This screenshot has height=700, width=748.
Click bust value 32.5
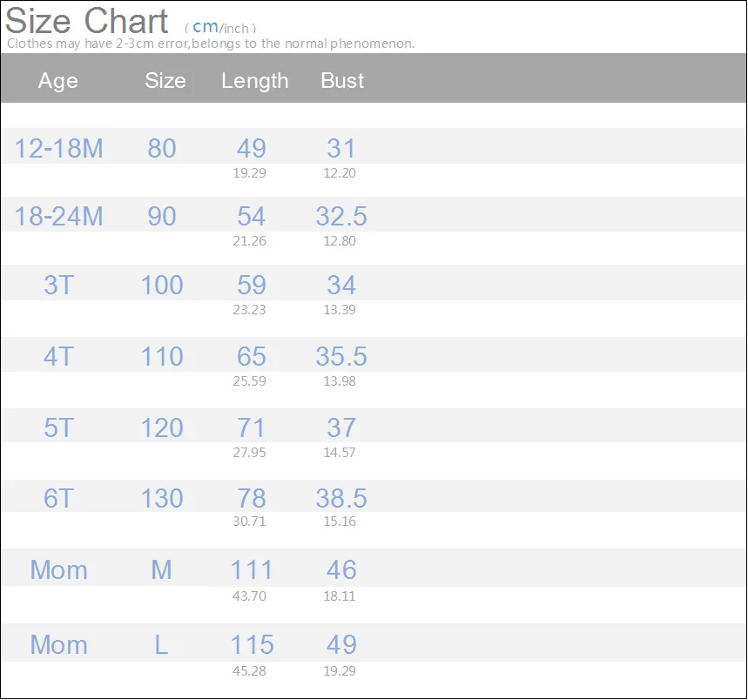[x=341, y=216]
